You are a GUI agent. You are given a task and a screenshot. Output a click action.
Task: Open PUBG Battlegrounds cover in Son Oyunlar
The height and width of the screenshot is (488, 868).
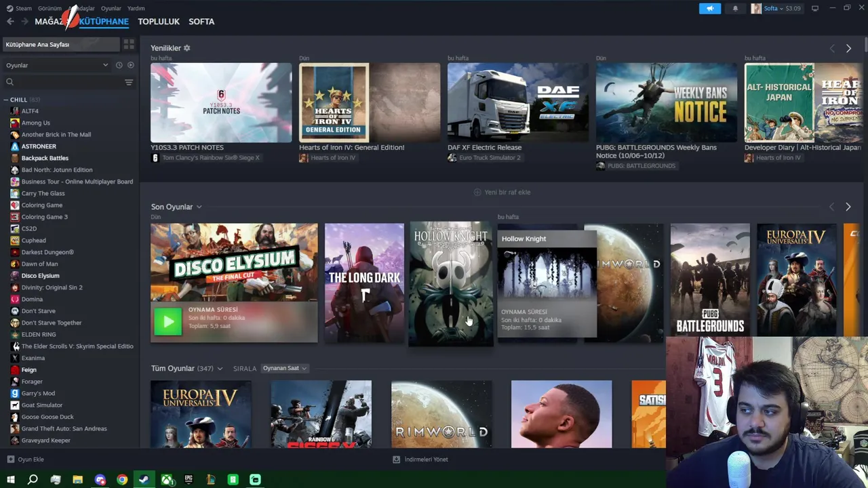pyautogui.click(x=710, y=279)
